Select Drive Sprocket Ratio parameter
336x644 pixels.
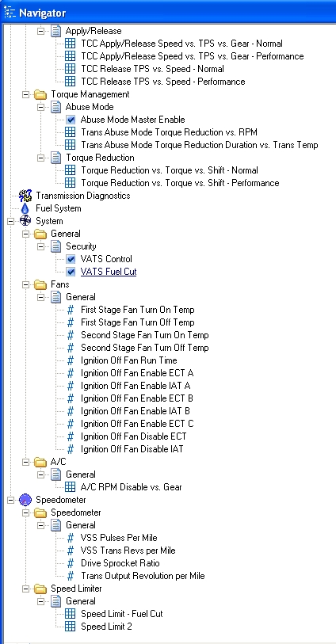[x=120, y=563]
